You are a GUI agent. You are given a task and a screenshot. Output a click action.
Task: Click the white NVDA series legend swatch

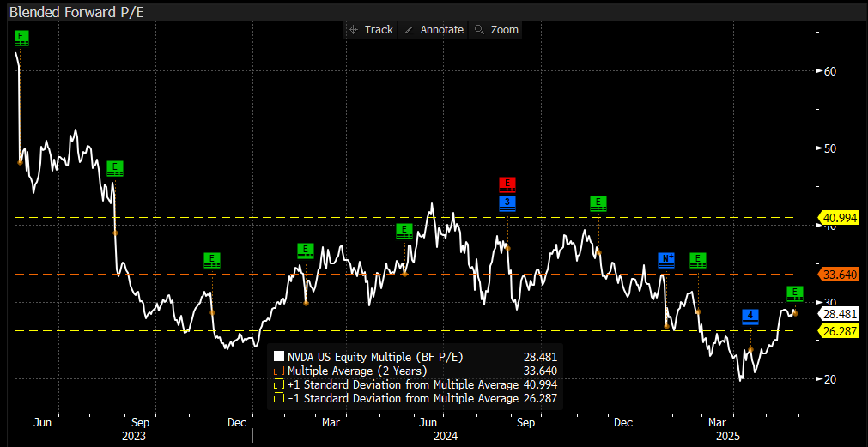point(278,356)
